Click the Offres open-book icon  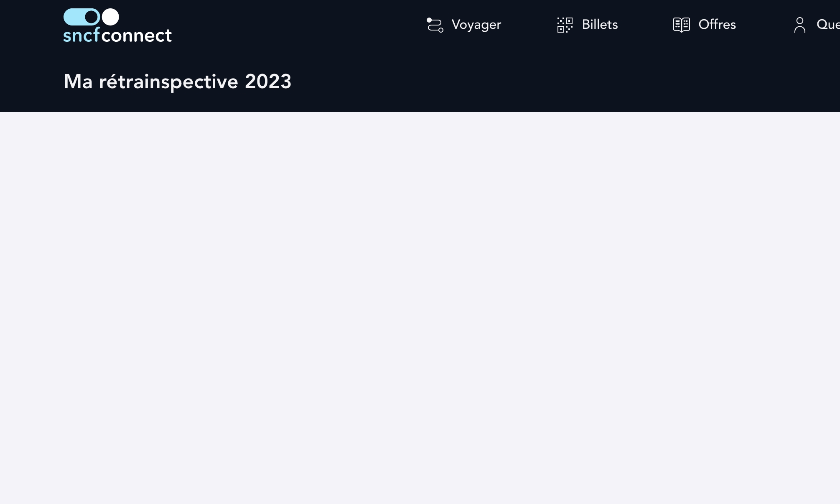point(681,25)
